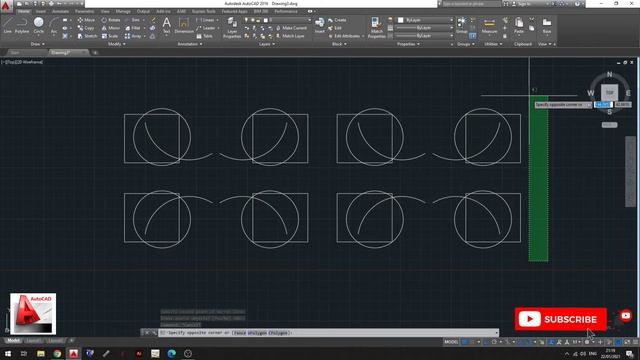Click Make Current in Layers panel
This screenshot has height=360, width=640.
pos(291,28)
